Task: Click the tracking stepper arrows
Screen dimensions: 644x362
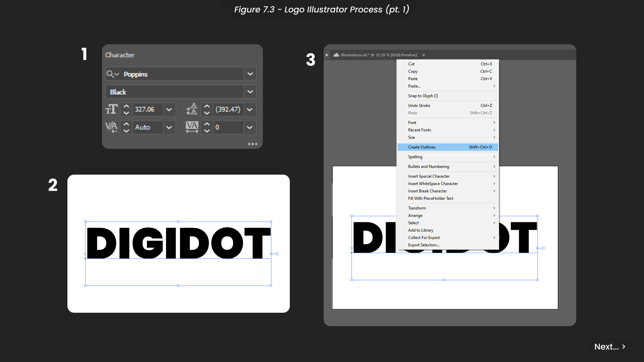Action: pos(207,127)
